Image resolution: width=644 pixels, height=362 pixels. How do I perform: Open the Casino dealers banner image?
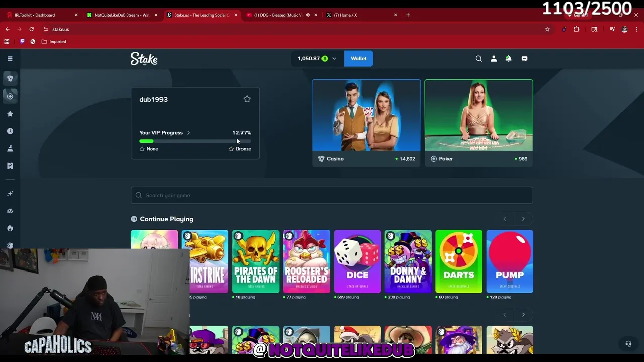[x=366, y=115]
